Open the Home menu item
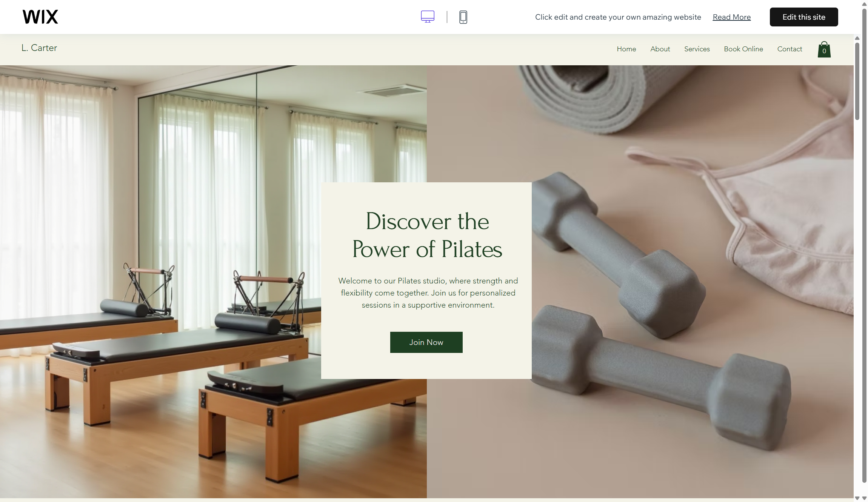Image resolution: width=868 pixels, height=502 pixels. [x=626, y=49]
